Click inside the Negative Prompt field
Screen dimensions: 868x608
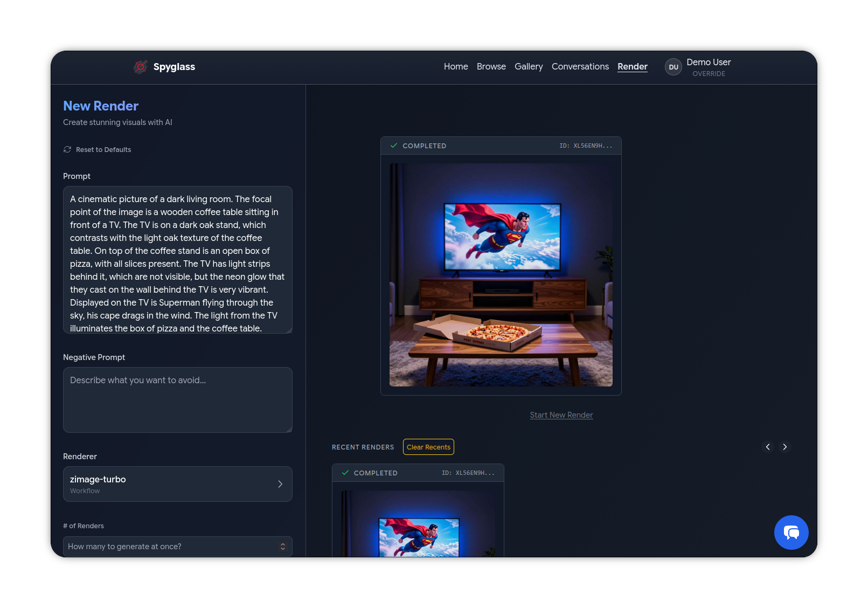pyautogui.click(x=177, y=400)
